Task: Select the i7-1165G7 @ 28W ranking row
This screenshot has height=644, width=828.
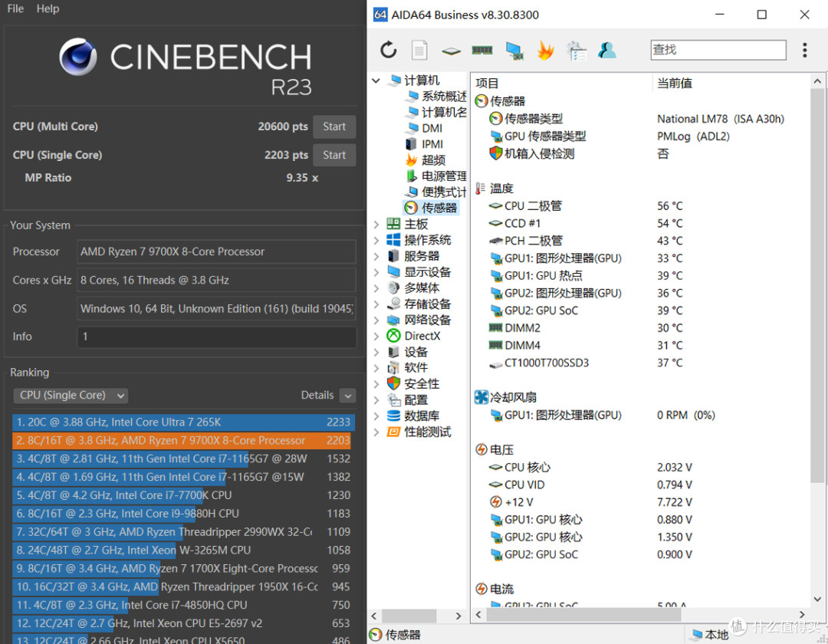Action: [x=183, y=458]
